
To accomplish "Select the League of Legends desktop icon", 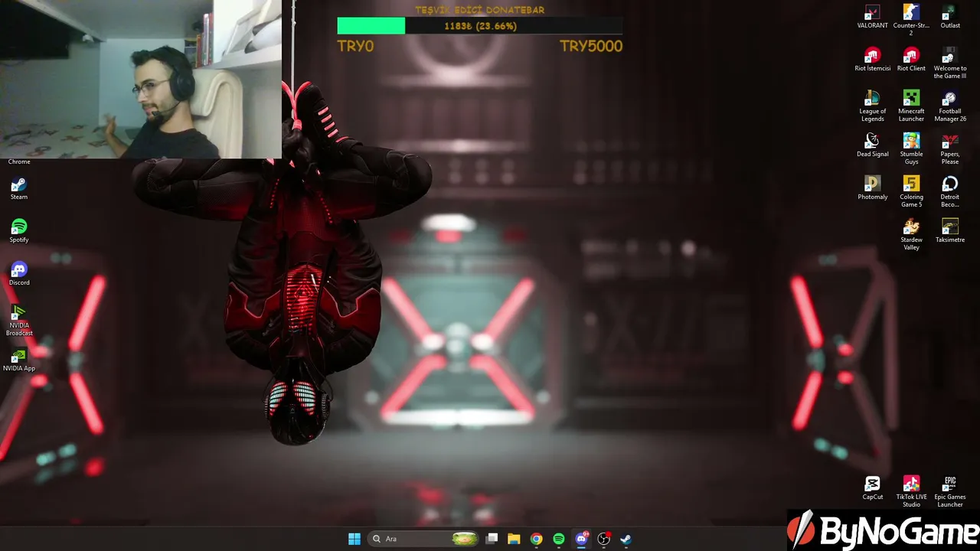I will pyautogui.click(x=872, y=106).
